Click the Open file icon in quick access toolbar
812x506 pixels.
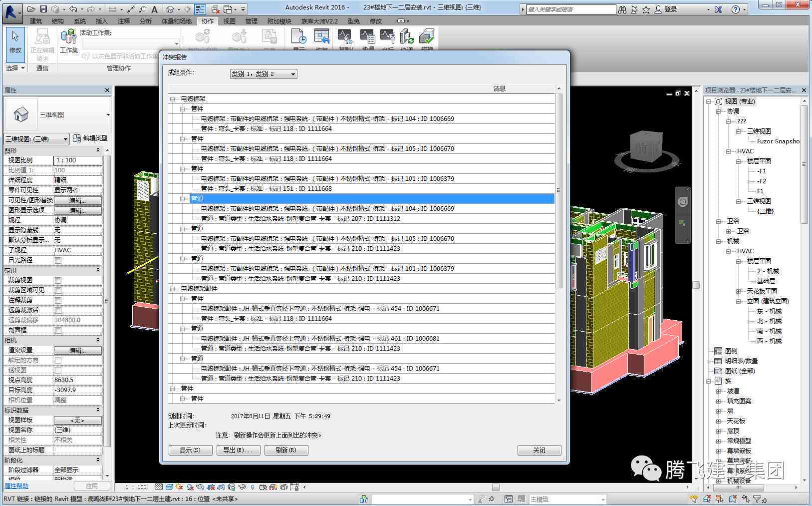click(31, 9)
